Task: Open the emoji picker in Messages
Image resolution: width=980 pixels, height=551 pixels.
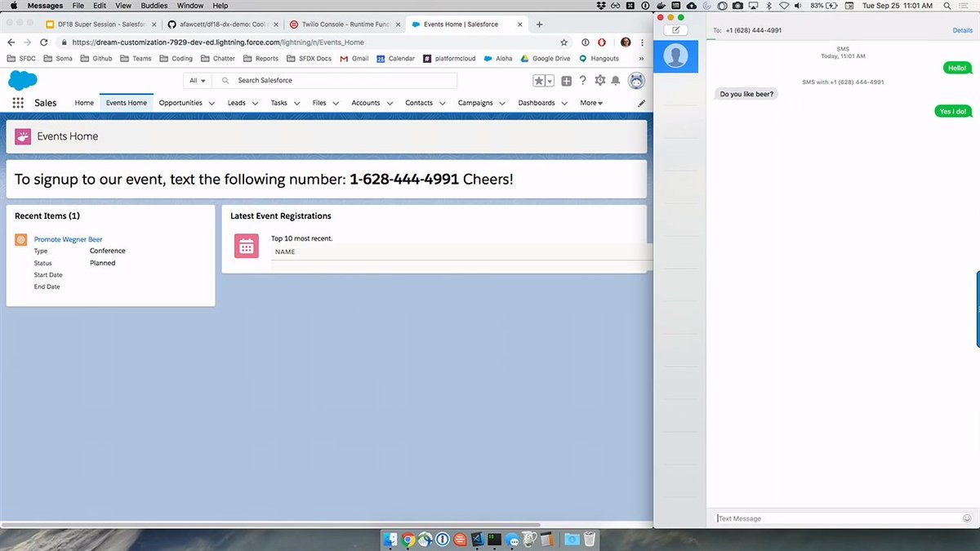Action: (x=967, y=518)
